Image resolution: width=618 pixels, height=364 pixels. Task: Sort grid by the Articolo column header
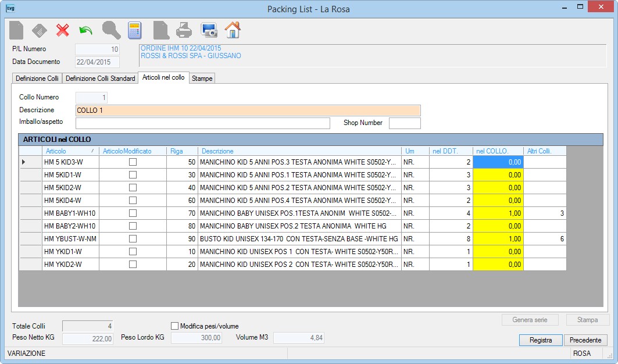(70, 151)
